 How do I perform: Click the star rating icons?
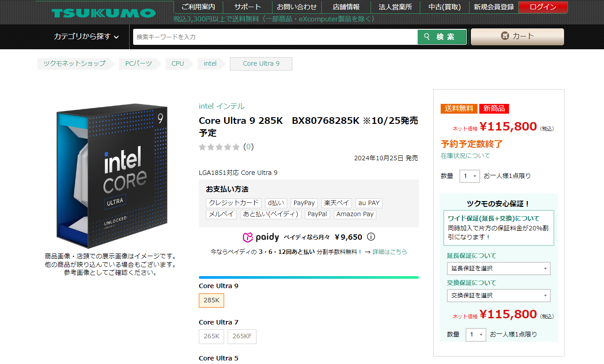[219, 147]
